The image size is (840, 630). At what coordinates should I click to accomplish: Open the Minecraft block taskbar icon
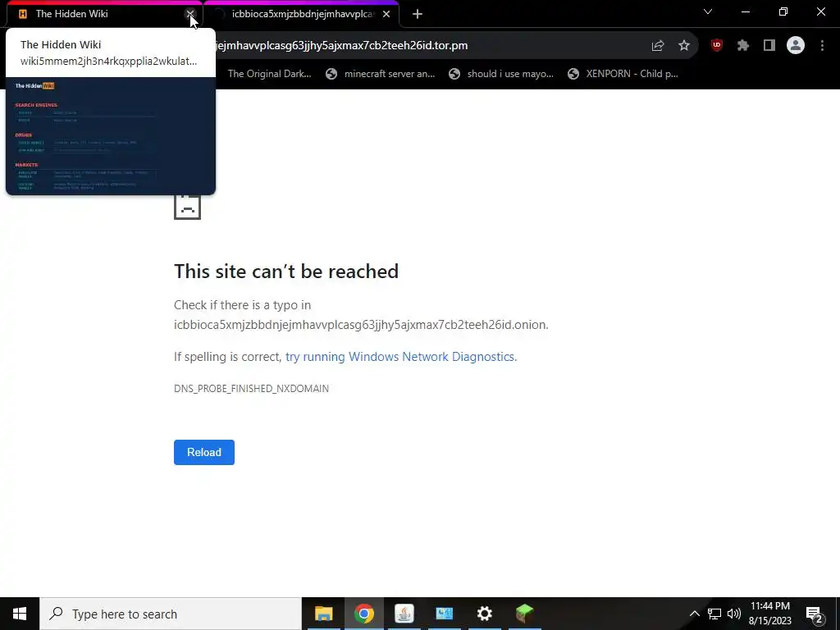(x=524, y=614)
